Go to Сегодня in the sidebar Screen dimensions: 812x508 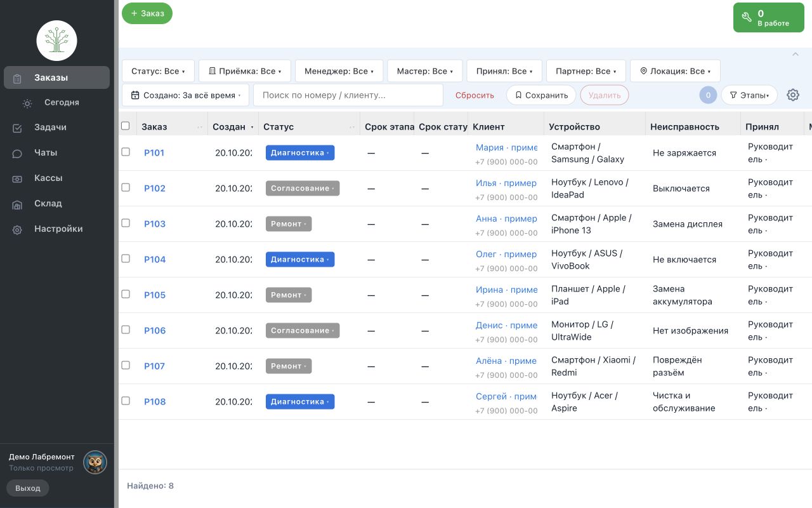tap(62, 102)
